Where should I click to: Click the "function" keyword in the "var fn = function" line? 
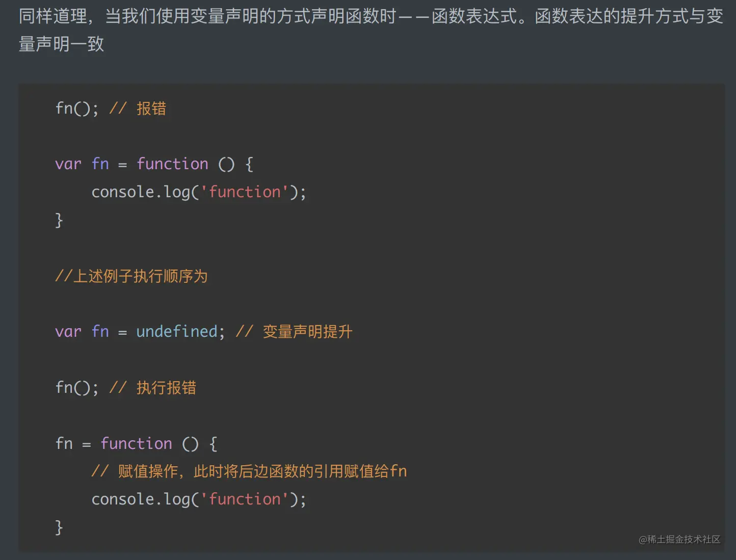pos(172,164)
